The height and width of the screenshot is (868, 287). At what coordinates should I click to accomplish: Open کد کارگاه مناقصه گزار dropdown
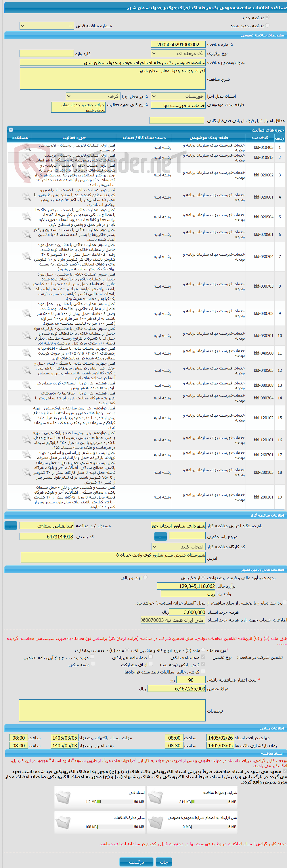coord(178,547)
